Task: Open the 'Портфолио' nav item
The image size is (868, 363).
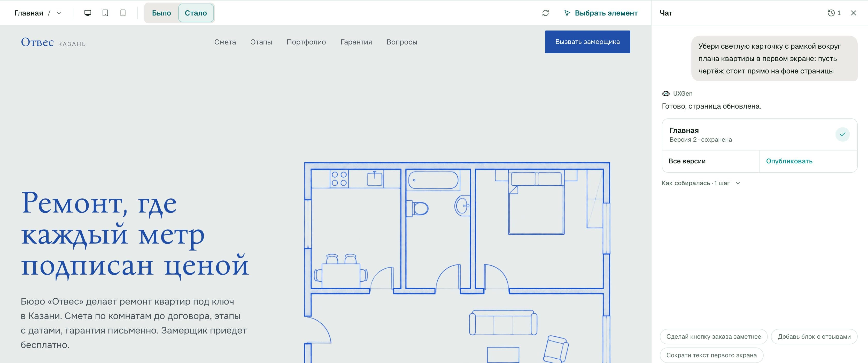Action: coord(306,42)
